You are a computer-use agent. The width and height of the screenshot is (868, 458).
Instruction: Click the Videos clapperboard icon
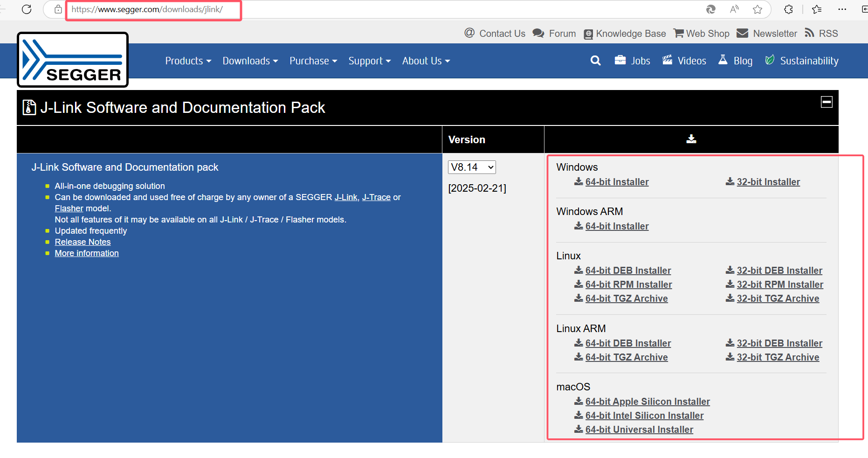tap(668, 60)
